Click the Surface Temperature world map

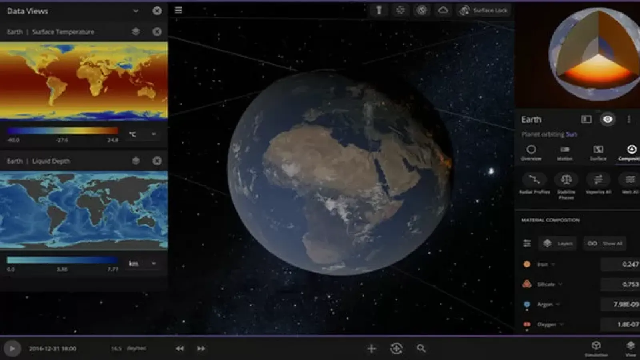click(x=84, y=81)
